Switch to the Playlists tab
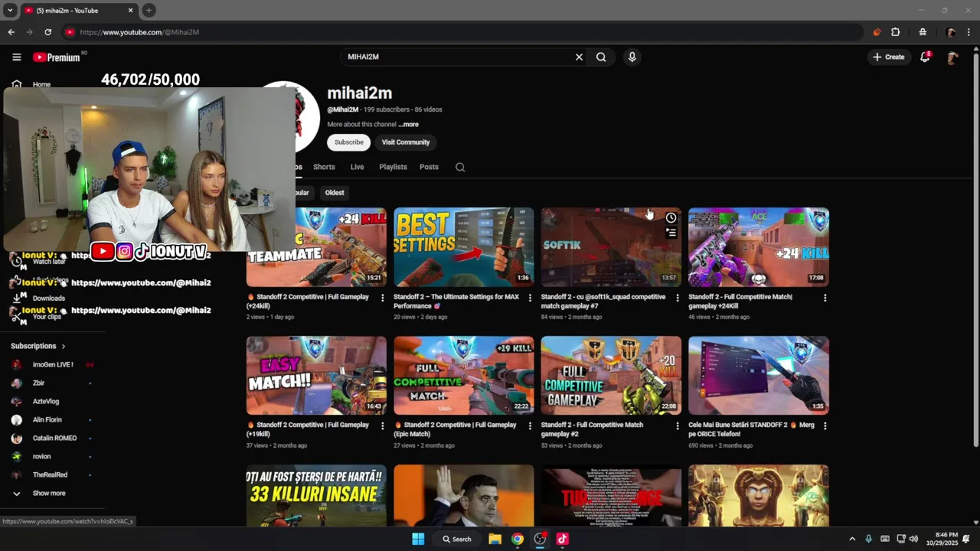The height and width of the screenshot is (551, 980). [x=393, y=167]
